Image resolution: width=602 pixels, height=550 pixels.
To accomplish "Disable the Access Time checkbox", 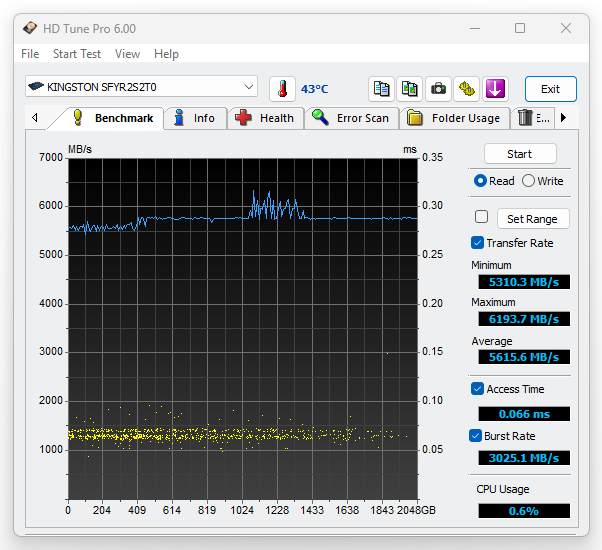I will click(478, 389).
